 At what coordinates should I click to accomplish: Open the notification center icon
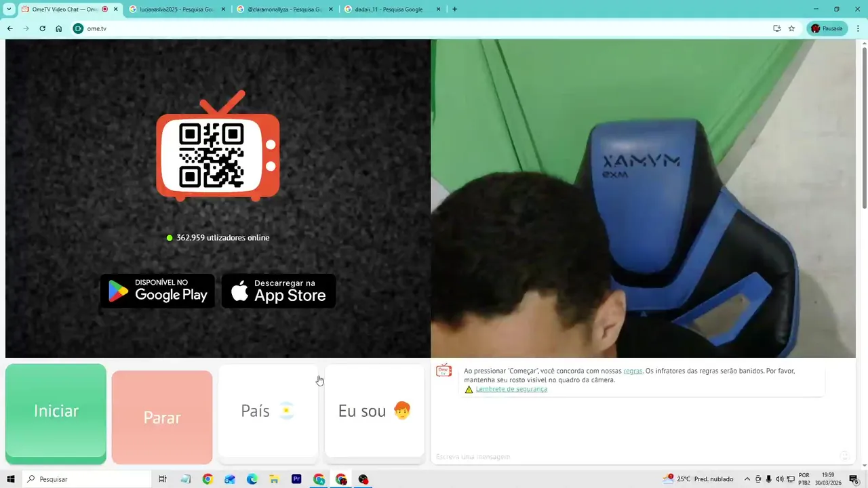tap(854, 479)
